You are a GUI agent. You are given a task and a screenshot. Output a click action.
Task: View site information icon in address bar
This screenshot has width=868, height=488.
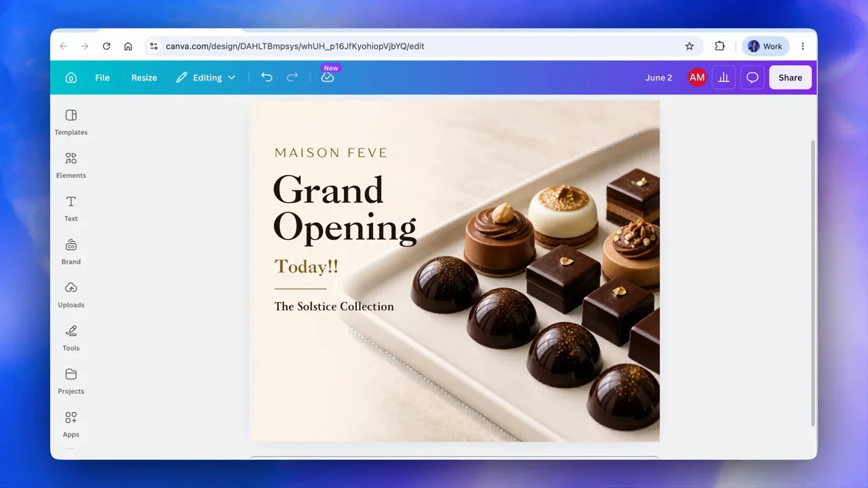pyautogui.click(x=154, y=46)
